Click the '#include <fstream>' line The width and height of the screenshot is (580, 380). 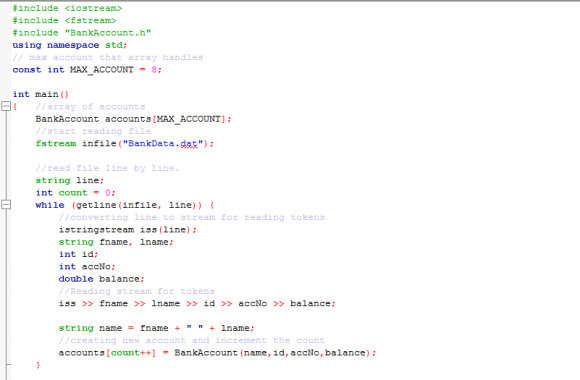click(x=64, y=20)
